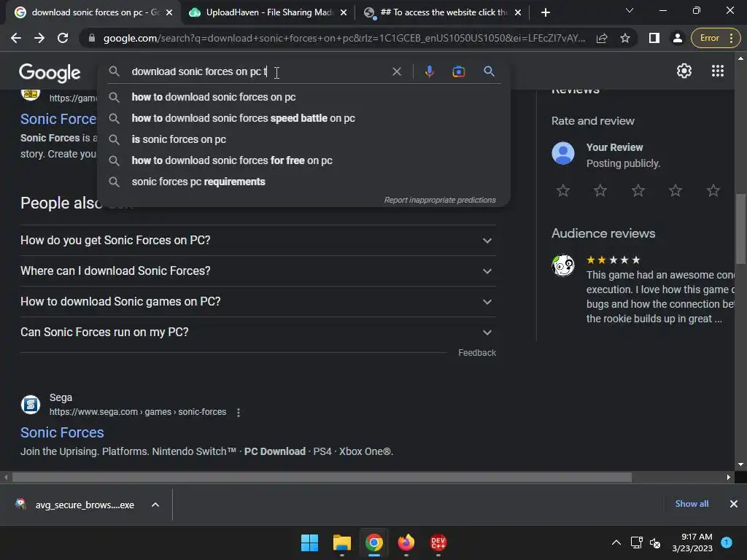Start search by voice

(429, 71)
